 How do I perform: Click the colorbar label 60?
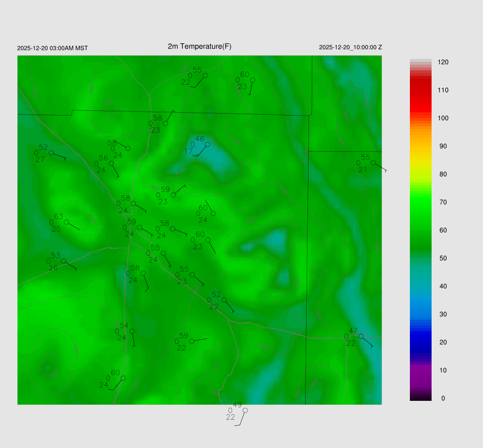(443, 230)
